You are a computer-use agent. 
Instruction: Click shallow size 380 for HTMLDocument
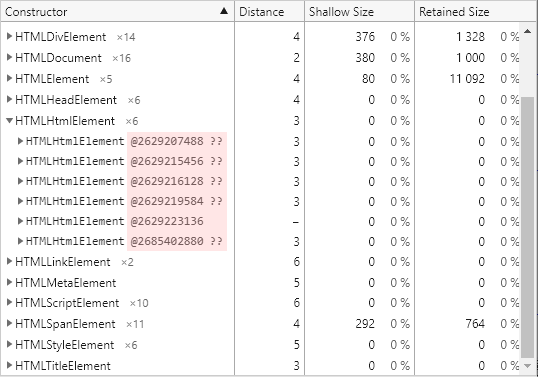[365, 58]
